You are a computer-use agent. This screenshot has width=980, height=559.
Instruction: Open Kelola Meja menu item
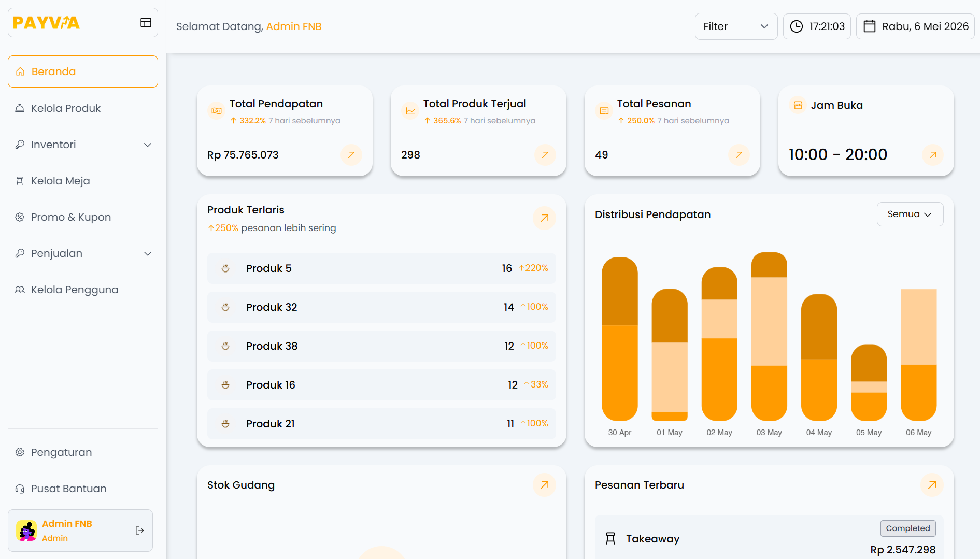[x=83, y=181]
